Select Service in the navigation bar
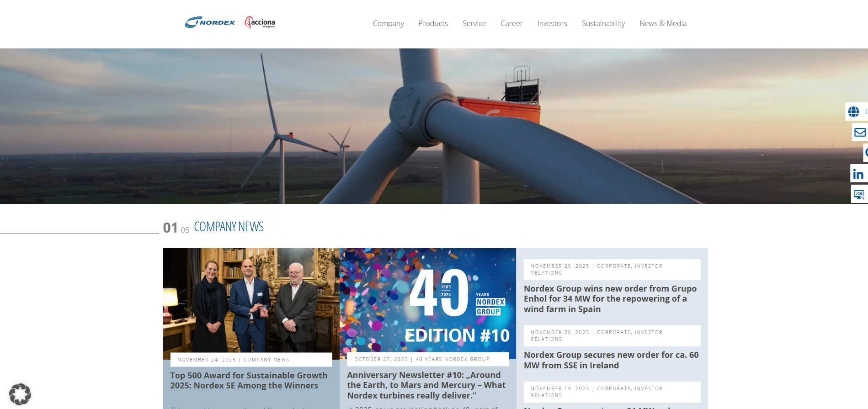 (x=474, y=24)
